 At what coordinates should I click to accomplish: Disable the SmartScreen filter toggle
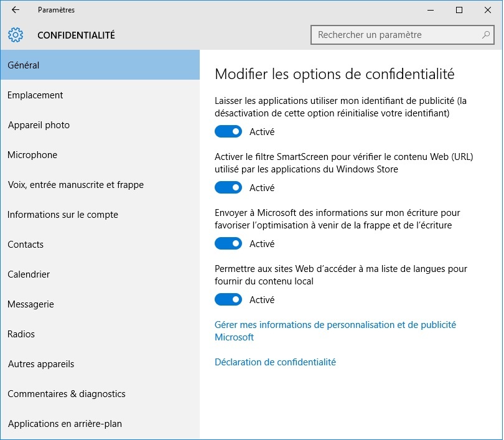[228, 187]
